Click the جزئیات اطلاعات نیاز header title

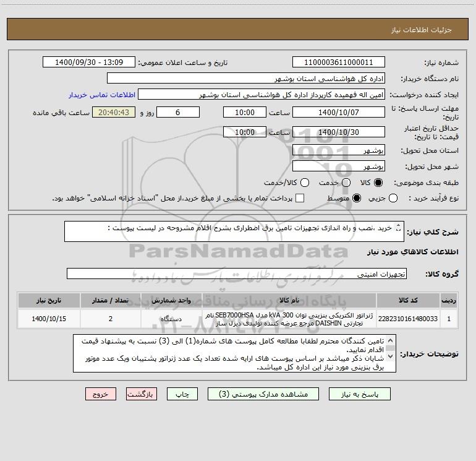pos(421,30)
